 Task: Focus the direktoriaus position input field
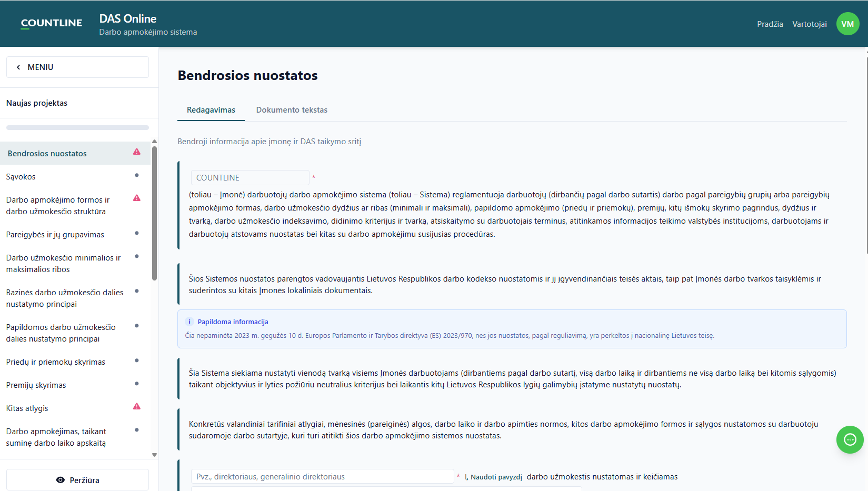coord(322,477)
